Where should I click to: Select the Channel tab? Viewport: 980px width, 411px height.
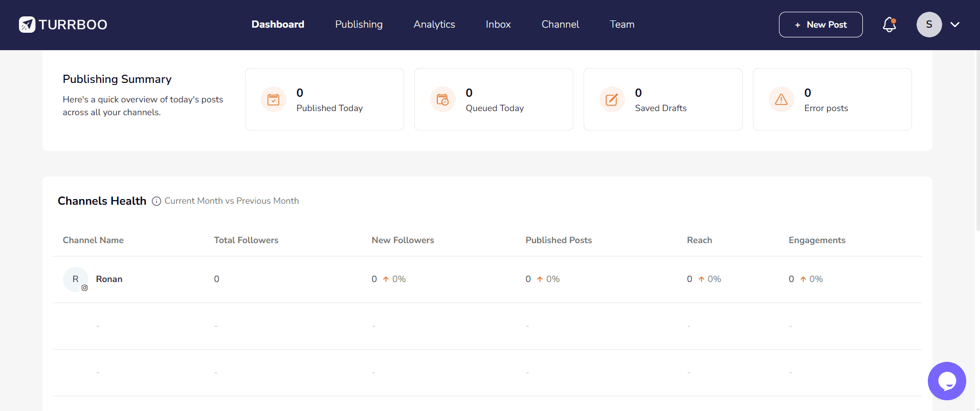[560, 25]
